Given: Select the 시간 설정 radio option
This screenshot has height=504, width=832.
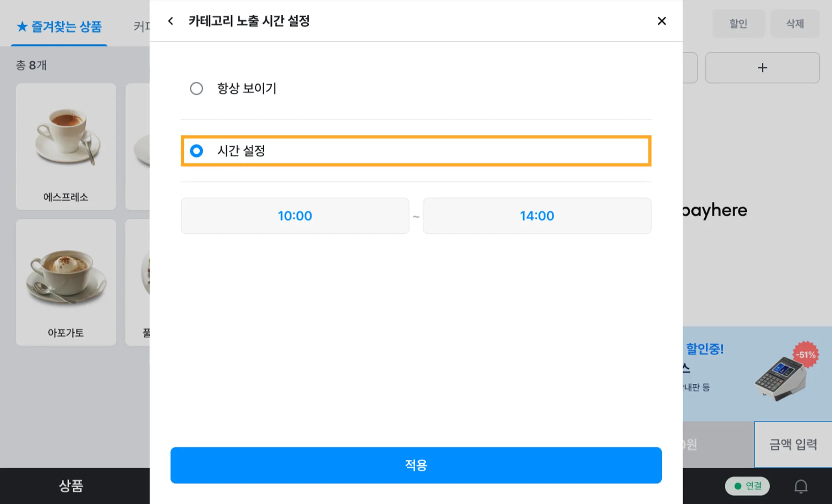Looking at the screenshot, I should (196, 151).
